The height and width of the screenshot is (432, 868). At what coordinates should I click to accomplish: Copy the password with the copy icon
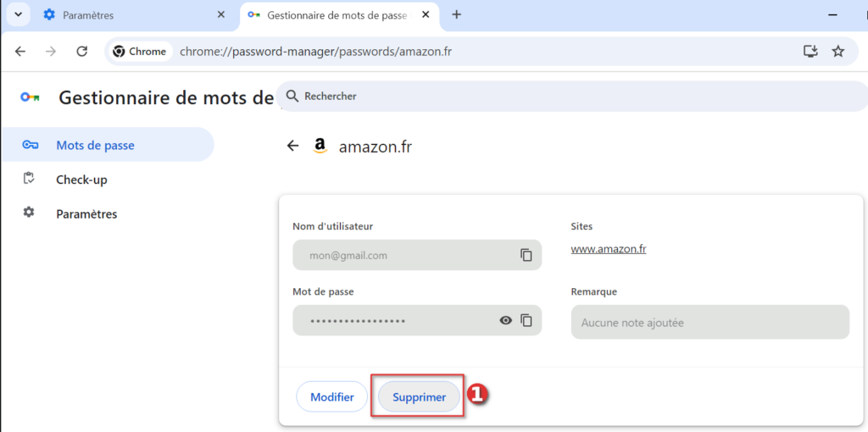point(526,320)
